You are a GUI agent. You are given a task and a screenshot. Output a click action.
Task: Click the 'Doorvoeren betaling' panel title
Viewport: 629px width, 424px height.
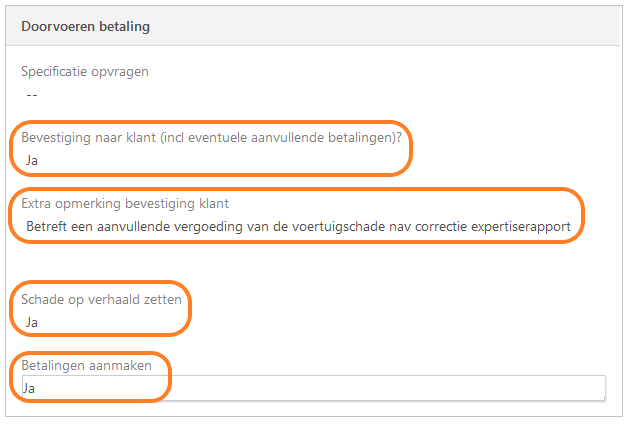85,26
